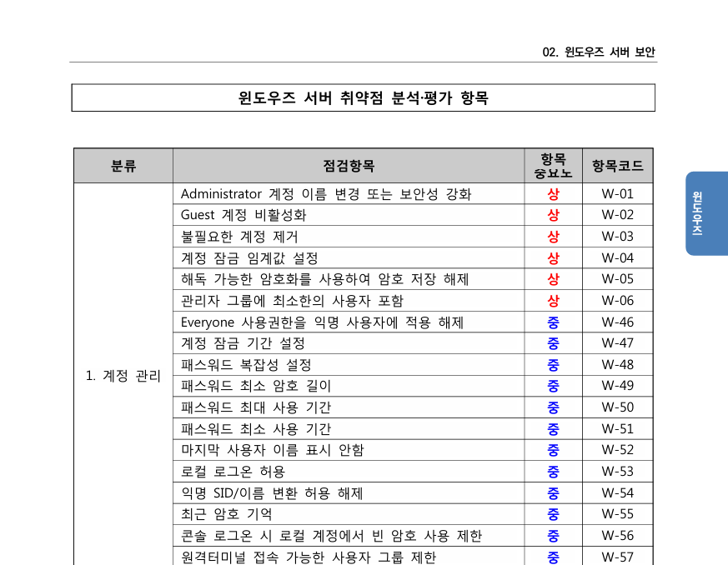Select the code cell W-55
The height and width of the screenshot is (565, 728).
click(x=617, y=514)
